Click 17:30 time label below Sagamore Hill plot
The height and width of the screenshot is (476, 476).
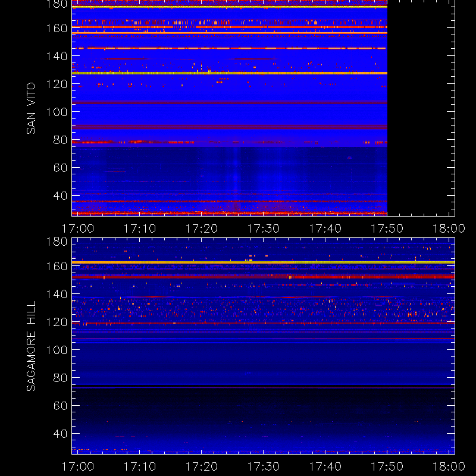click(x=263, y=466)
